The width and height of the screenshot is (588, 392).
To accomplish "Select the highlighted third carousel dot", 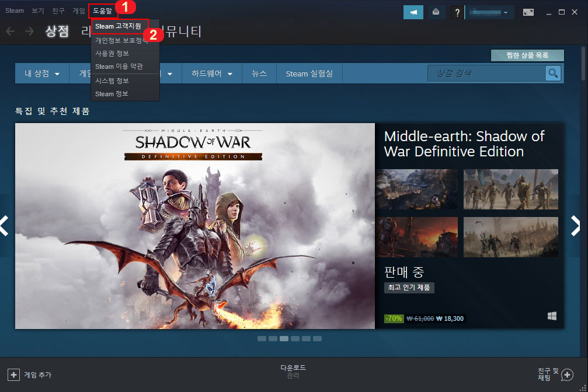I will [284, 339].
